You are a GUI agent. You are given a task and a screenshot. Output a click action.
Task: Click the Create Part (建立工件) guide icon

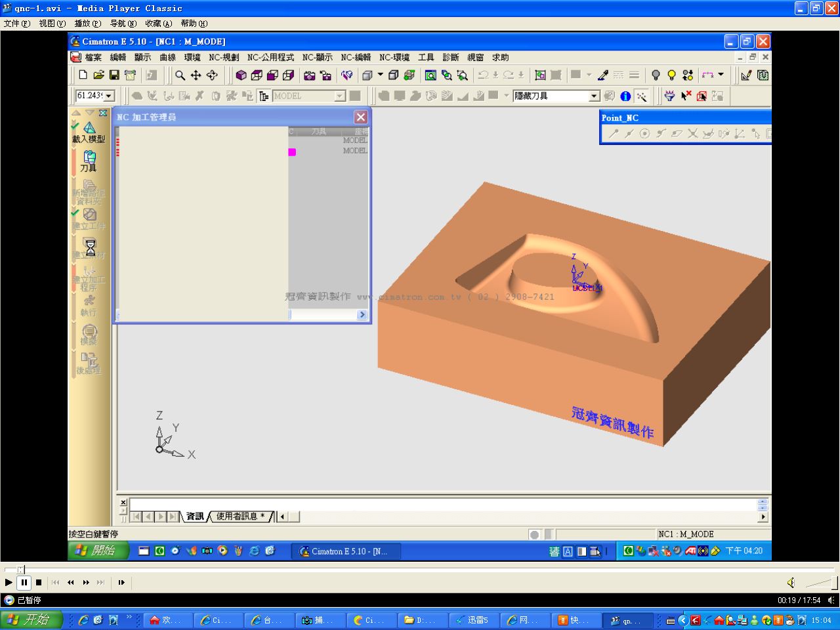pyautogui.click(x=89, y=219)
